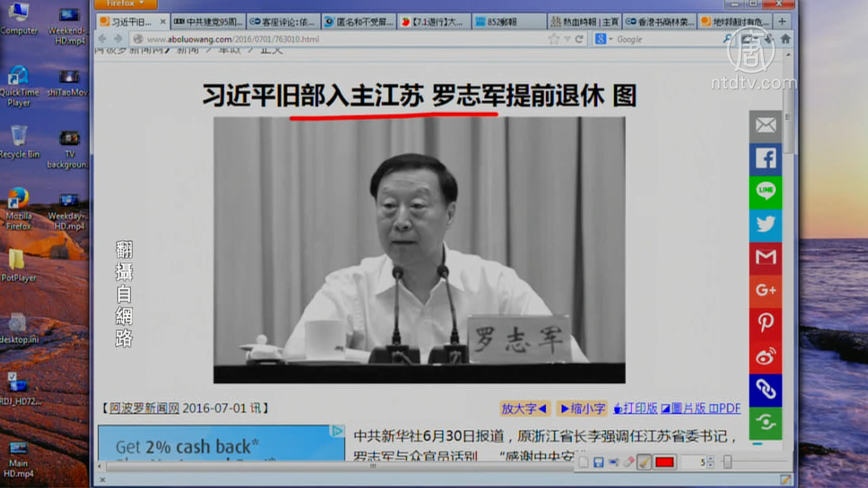Switch to the 852郵報 tab

(509, 22)
